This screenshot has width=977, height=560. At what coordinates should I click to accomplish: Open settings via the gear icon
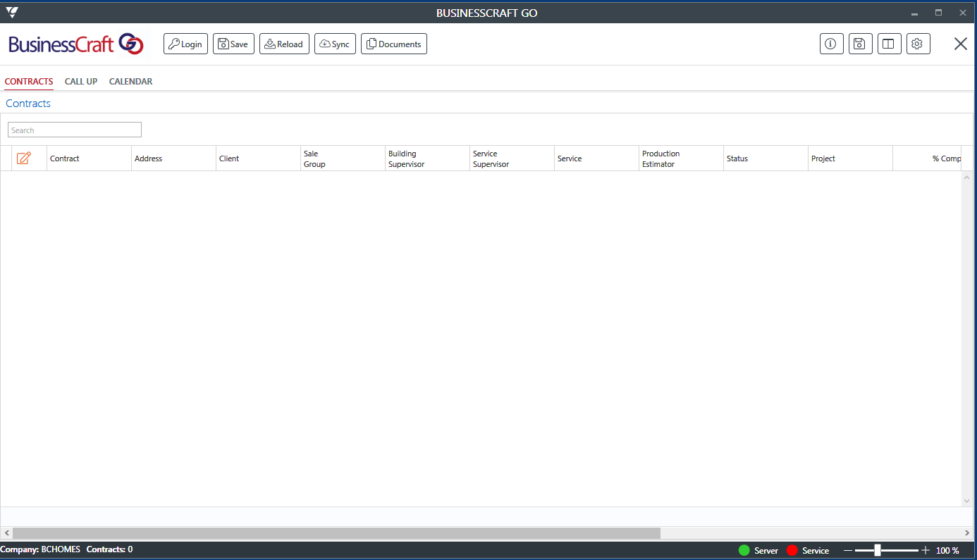tap(918, 44)
